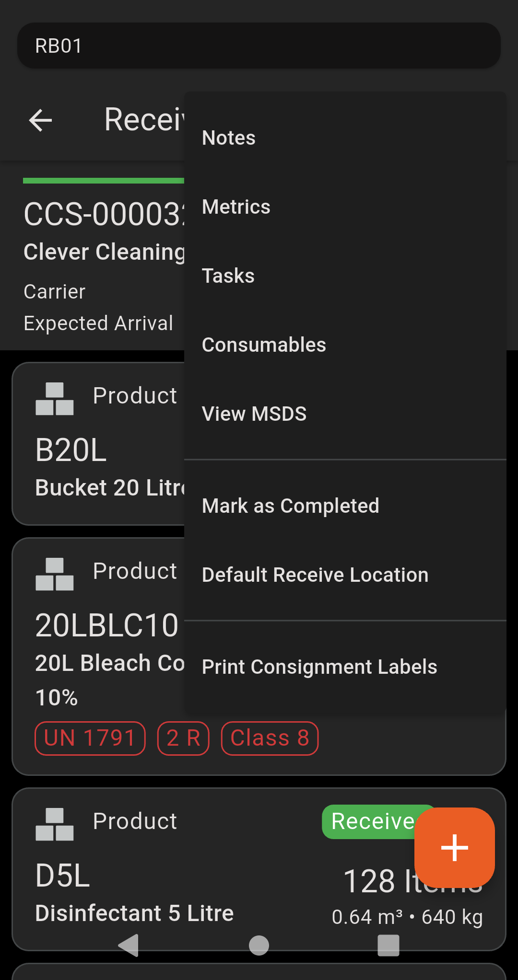Viewport: 518px width, 980px height.
Task: Choose Mark as Completed option
Action: point(291,505)
